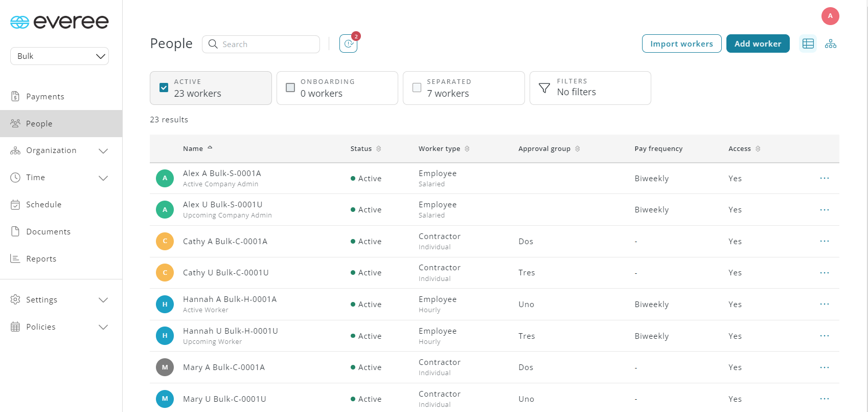Uncheck the Active workers checkbox
Viewport: 868px width, 412px height.
pos(164,88)
